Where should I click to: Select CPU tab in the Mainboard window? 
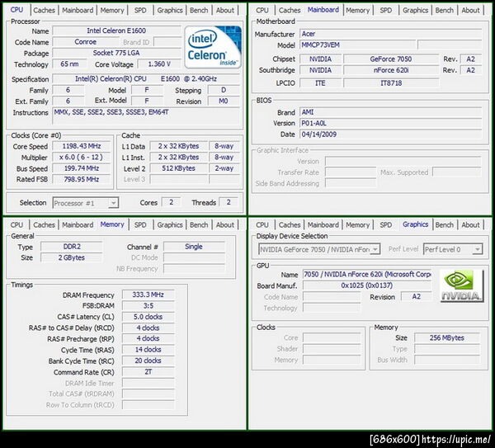coord(262,10)
